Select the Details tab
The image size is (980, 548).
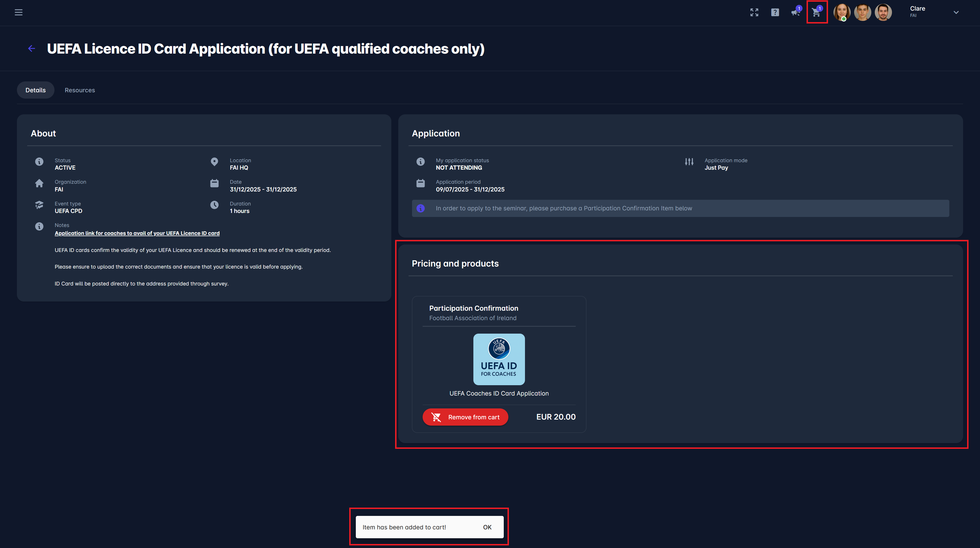(x=35, y=90)
